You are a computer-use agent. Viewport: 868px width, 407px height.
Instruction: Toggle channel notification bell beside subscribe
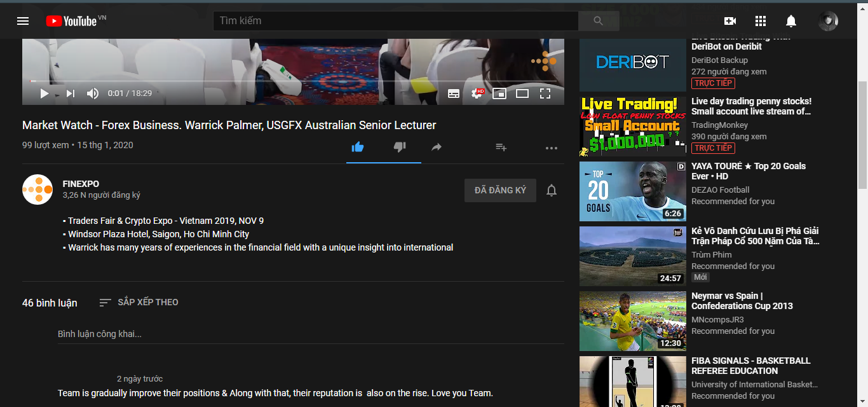(552, 190)
